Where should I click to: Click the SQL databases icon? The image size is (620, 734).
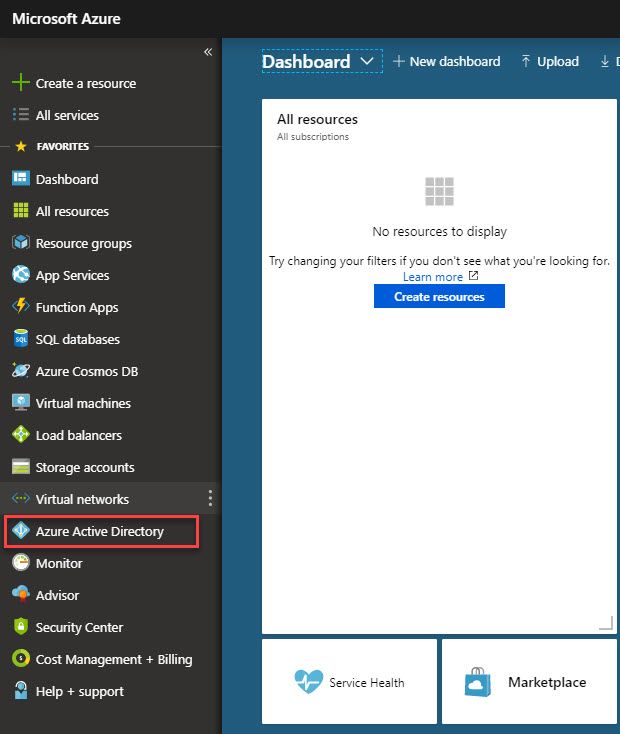tap(21, 338)
